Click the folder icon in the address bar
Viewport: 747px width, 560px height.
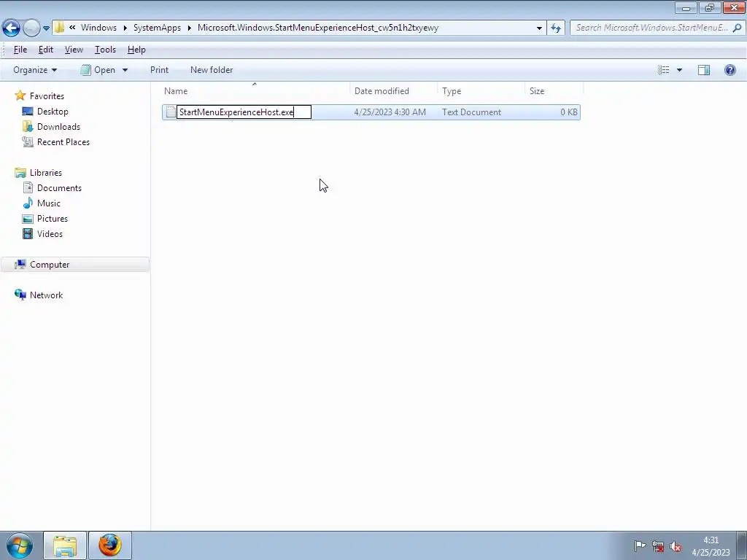59,28
